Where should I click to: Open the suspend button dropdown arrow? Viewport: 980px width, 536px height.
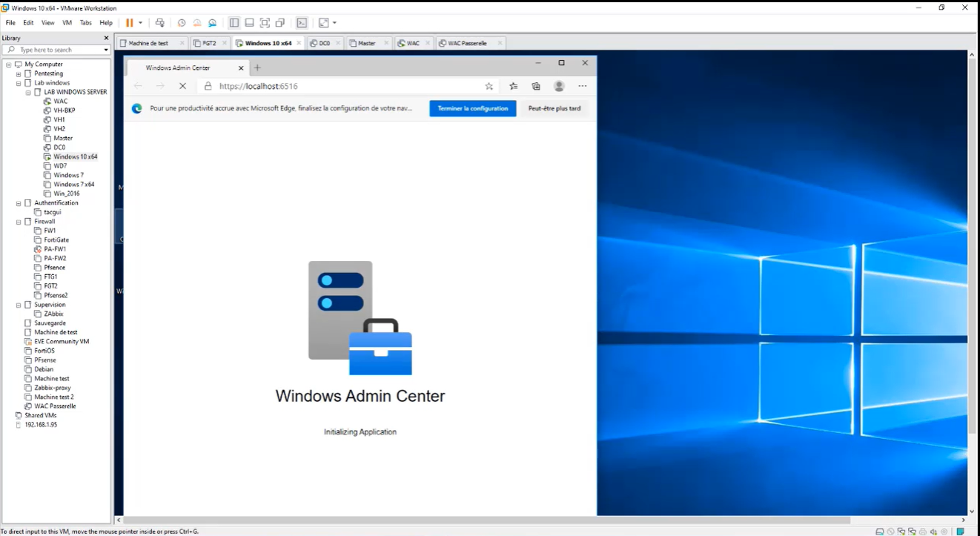pos(139,22)
